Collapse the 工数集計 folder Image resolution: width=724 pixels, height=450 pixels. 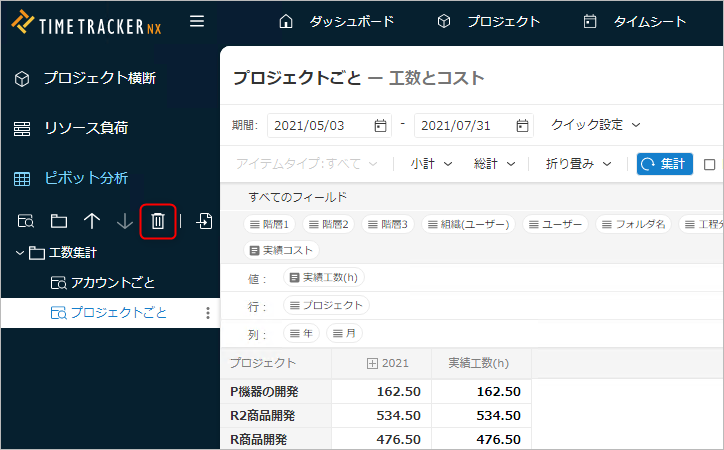(20, 253)
